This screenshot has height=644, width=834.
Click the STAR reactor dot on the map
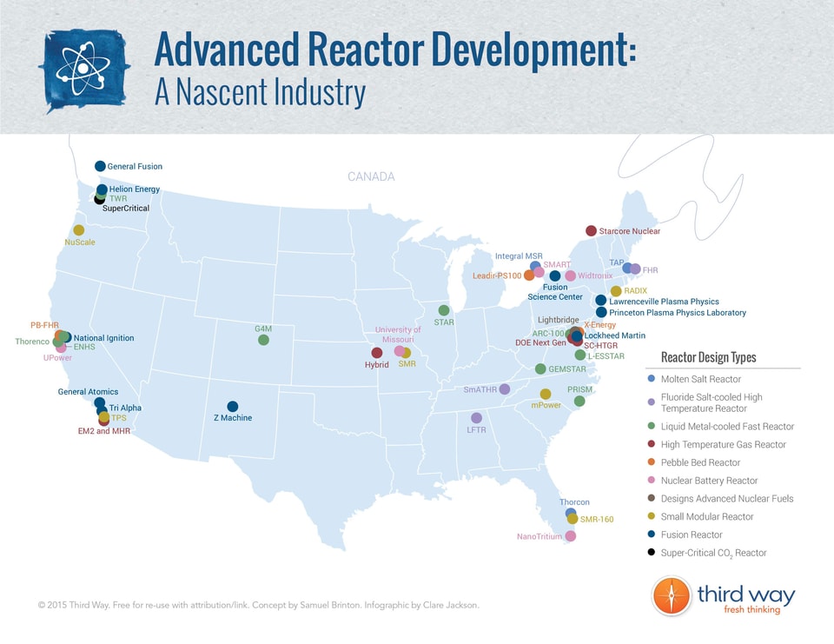pyautogui.click(x=444, y=308)
